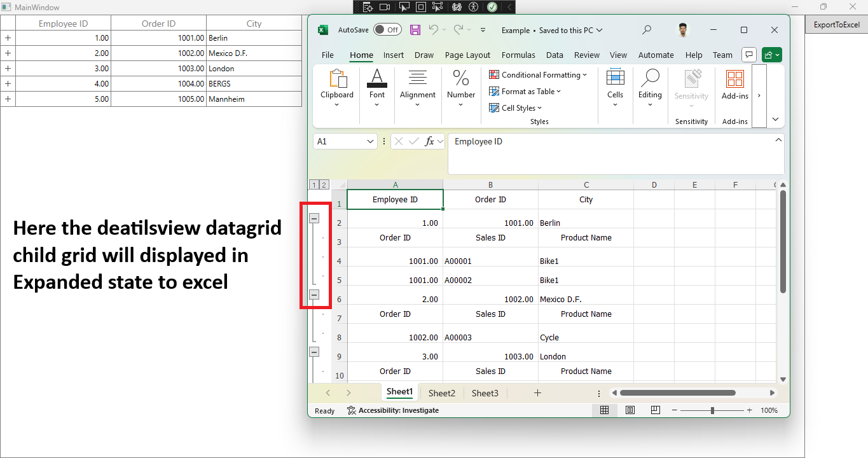Click the camera icon in debug toolbar
The width and height of the screenshot is (868, 458).
click(385, 7)
